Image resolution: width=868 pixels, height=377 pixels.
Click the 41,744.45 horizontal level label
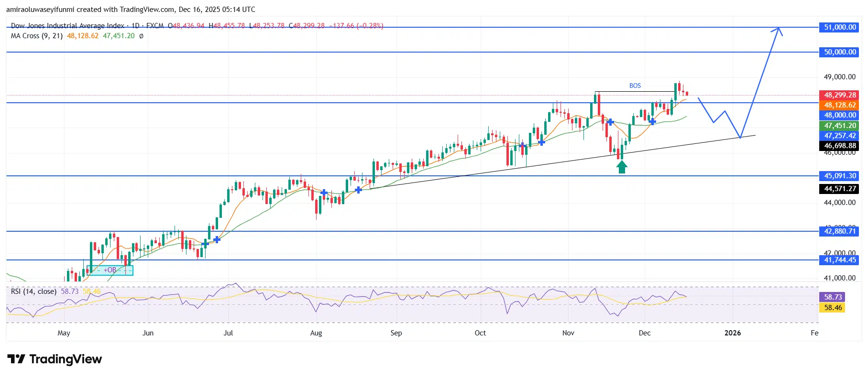point(840,260)
